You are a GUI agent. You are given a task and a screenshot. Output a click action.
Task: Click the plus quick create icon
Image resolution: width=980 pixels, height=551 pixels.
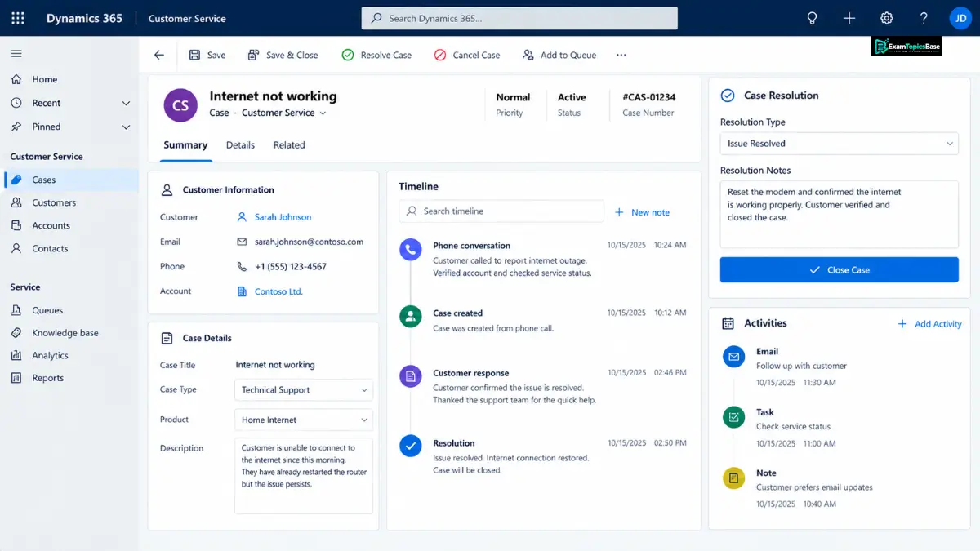click(x=849, y=18)
